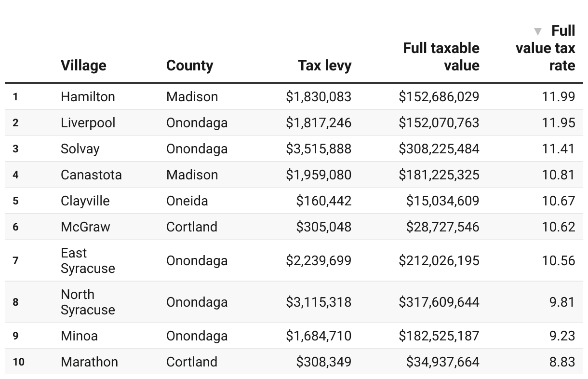
Task: Select the Hamilton village cell
Action: pyautogui.click(x=88, y=96)
